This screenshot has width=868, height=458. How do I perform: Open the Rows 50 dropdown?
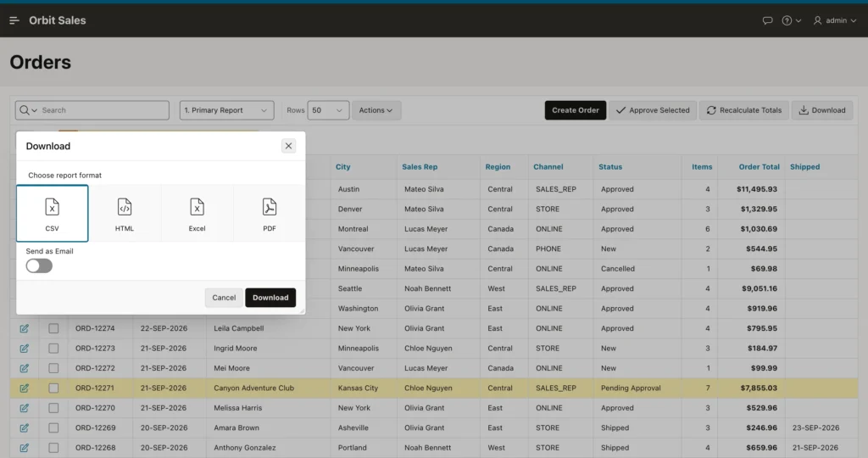[x=328, y=110]
